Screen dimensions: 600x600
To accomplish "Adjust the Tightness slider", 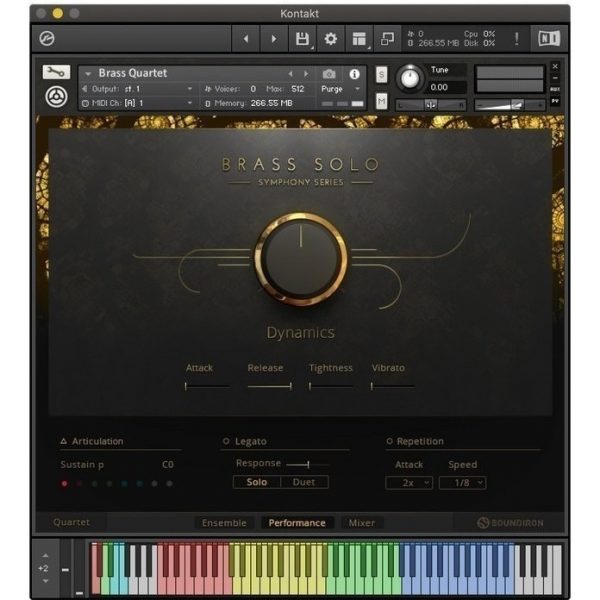I will point(331,386).
